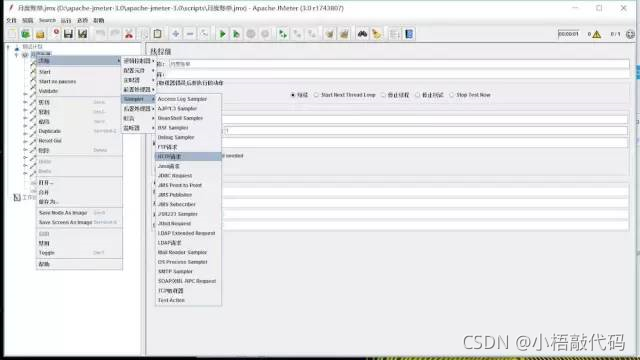Click the Remote Start All icon

click(x=283, y=34)
